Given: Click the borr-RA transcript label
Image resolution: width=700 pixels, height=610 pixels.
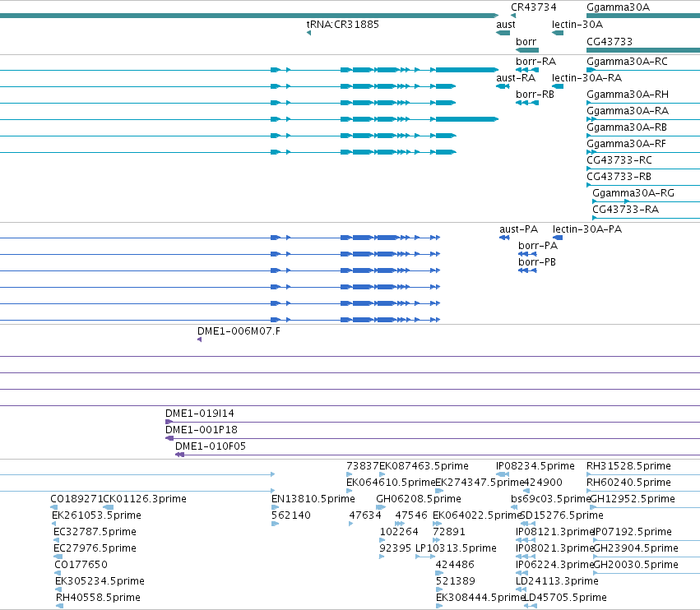Looking at the screenshot, I should (x=535, y=62).
